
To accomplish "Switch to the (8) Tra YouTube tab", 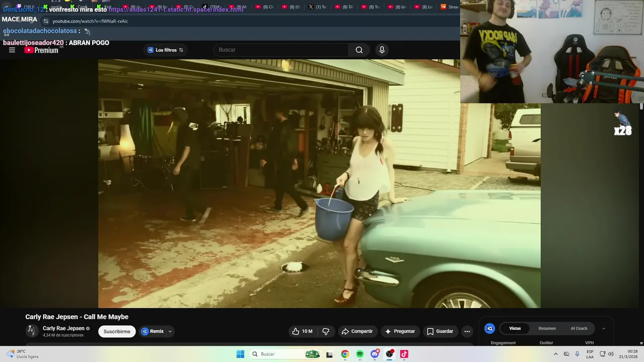I will (371, 7).
